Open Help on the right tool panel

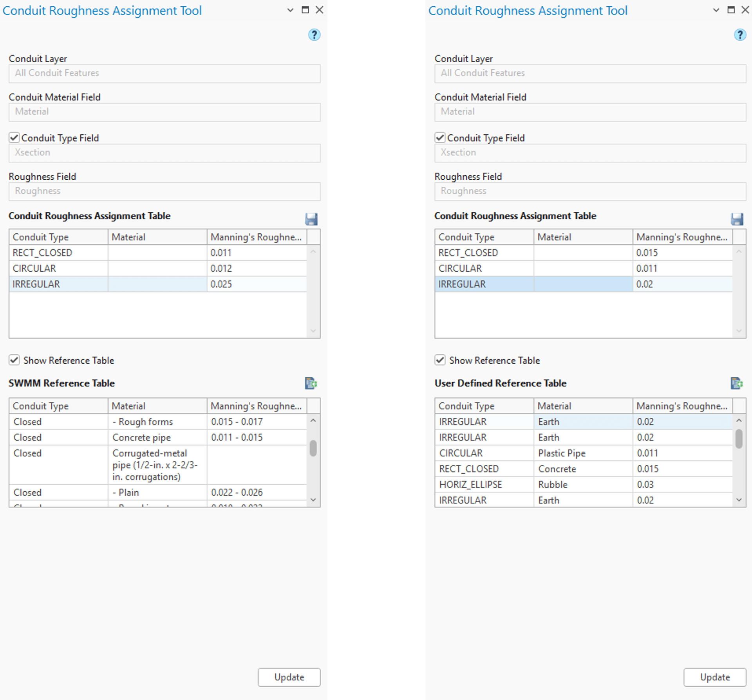(x=740, y=35)
